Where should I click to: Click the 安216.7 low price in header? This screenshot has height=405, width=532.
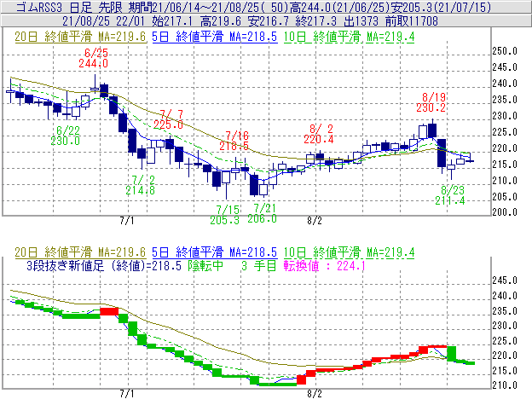click(x=268, y=21)
